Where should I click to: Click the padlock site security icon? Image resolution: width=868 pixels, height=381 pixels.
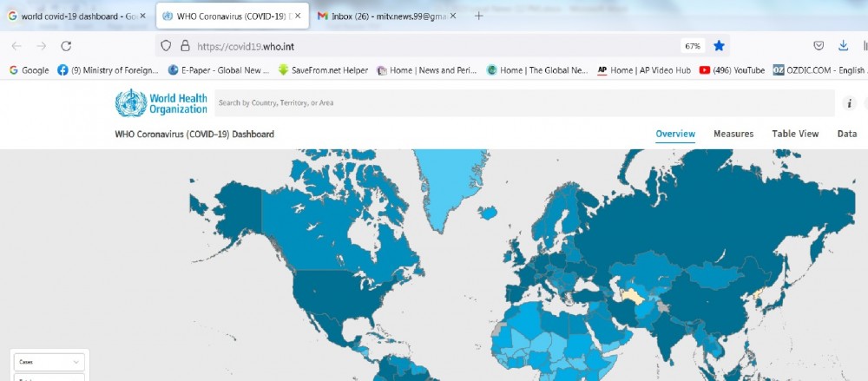click(x=184, y=46)
